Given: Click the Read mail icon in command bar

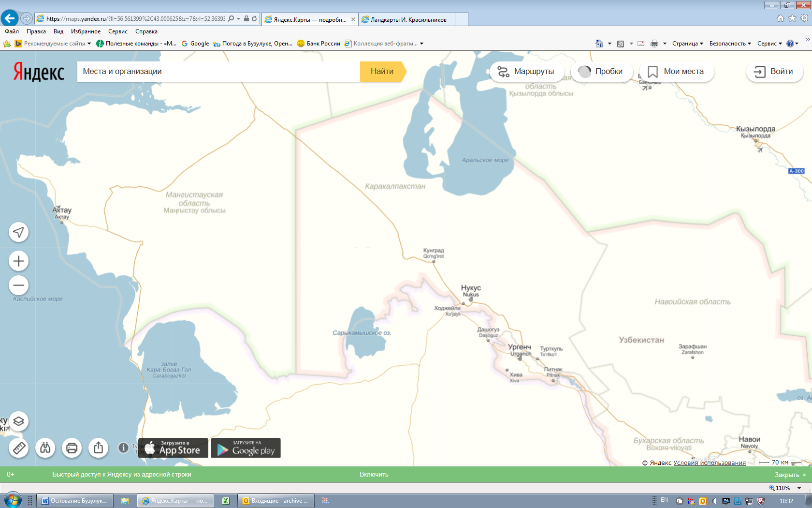Looking at the screenshot, I should tap(641, 44).
